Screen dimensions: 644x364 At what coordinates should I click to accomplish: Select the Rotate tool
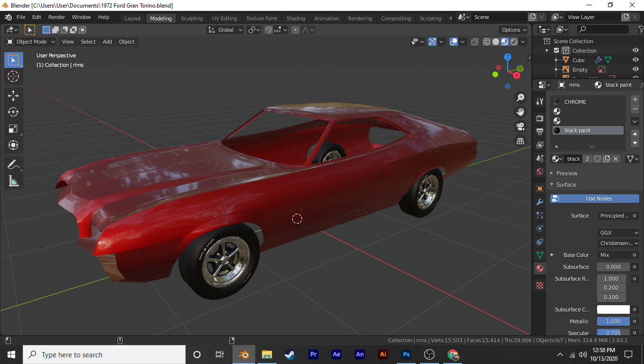pyautogui.click(x=13, y=112)
